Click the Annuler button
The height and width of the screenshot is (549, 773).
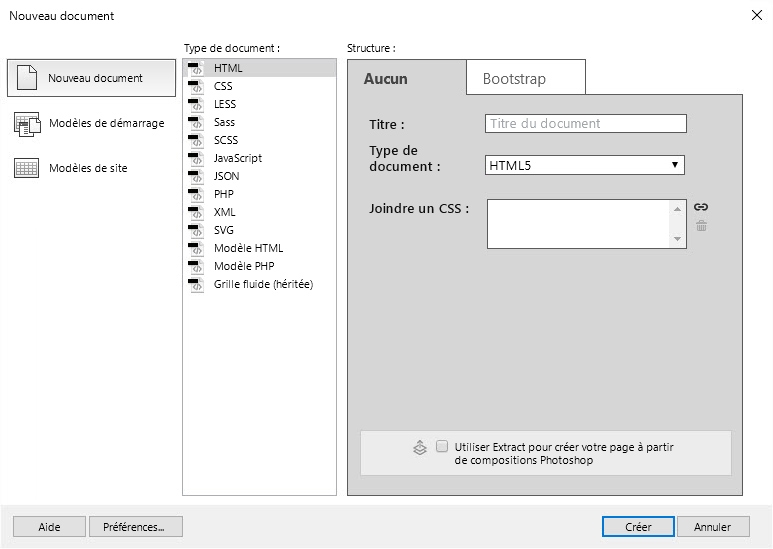713,527
